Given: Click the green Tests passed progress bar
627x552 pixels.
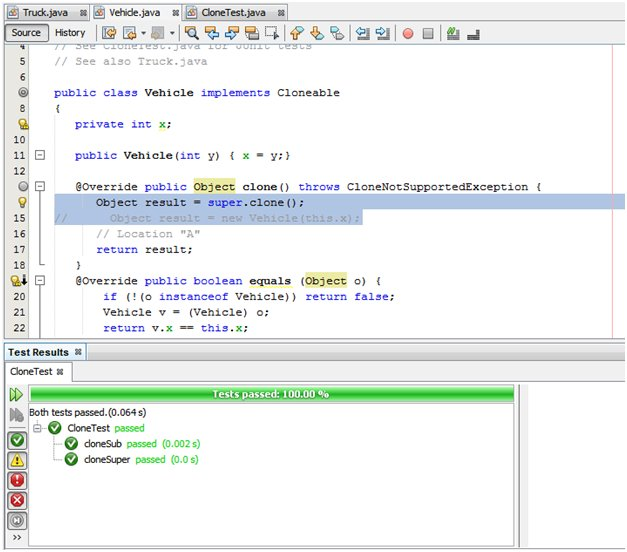Looking at the screenshot, I should pos(270,394).
